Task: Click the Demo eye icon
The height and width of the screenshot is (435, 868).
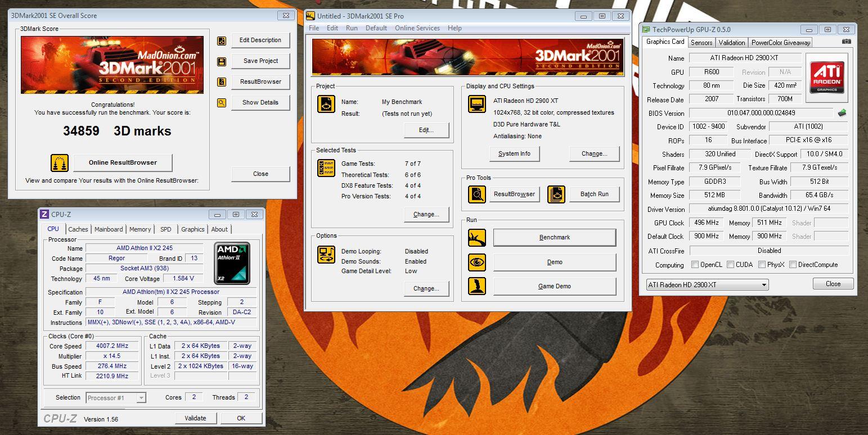Action: click(477, 262)
